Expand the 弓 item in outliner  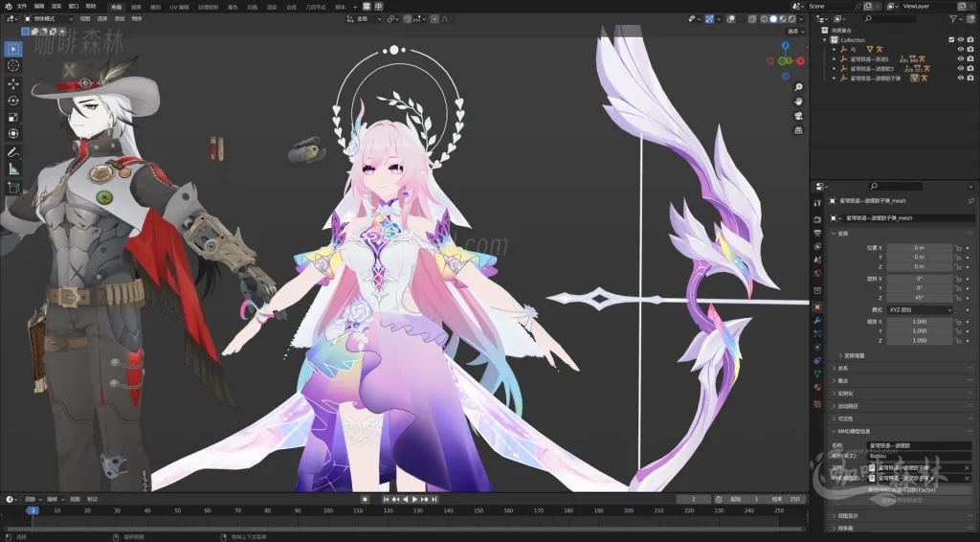[x=835, y=50]
